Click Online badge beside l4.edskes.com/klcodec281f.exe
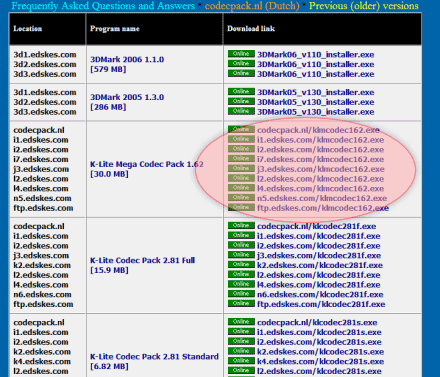The width and height of the screenshot is (440, 377). click(x=241, y=284)
